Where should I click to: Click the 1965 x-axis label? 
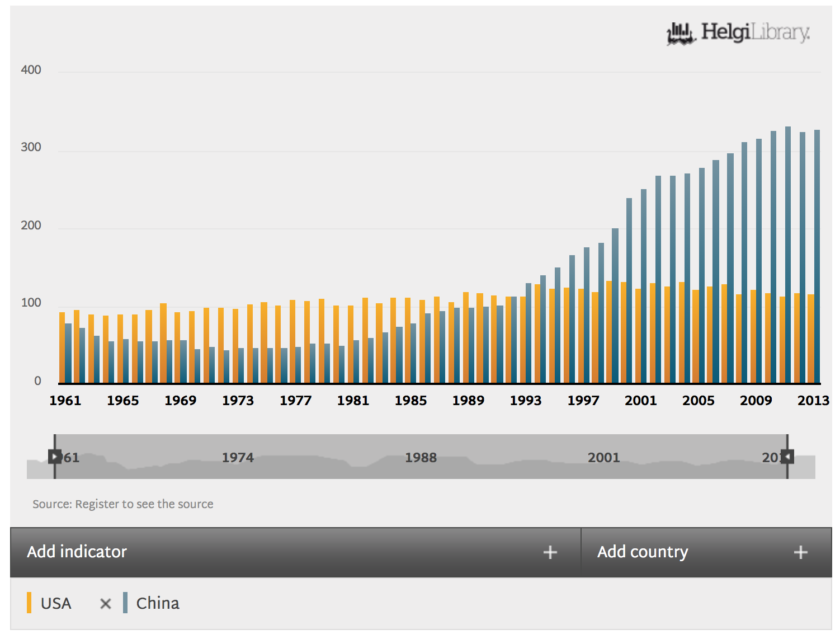[123, 401]
